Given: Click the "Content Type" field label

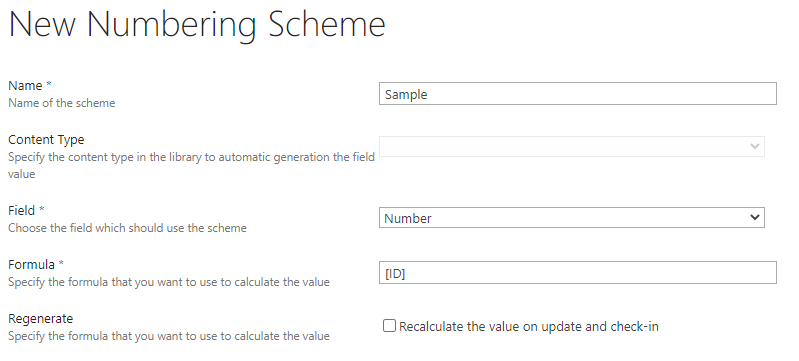Looking at the screenshot, I should 46,139.
